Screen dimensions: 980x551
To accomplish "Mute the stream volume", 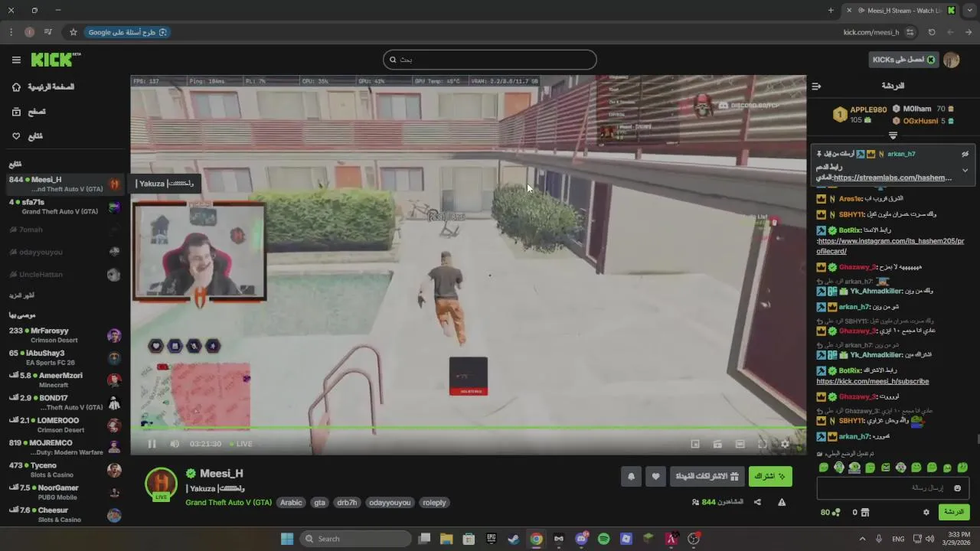I will tap(175, 444).
